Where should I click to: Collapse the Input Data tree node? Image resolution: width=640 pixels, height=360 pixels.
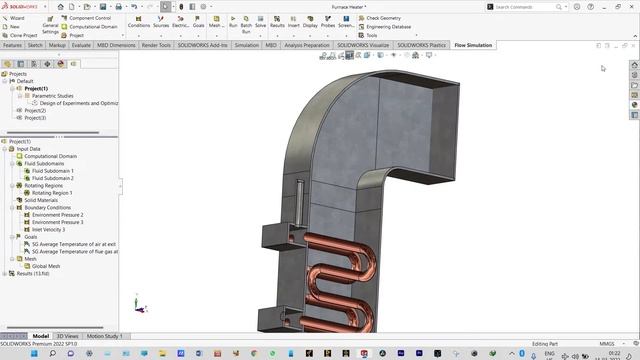[x=4, y=149]
